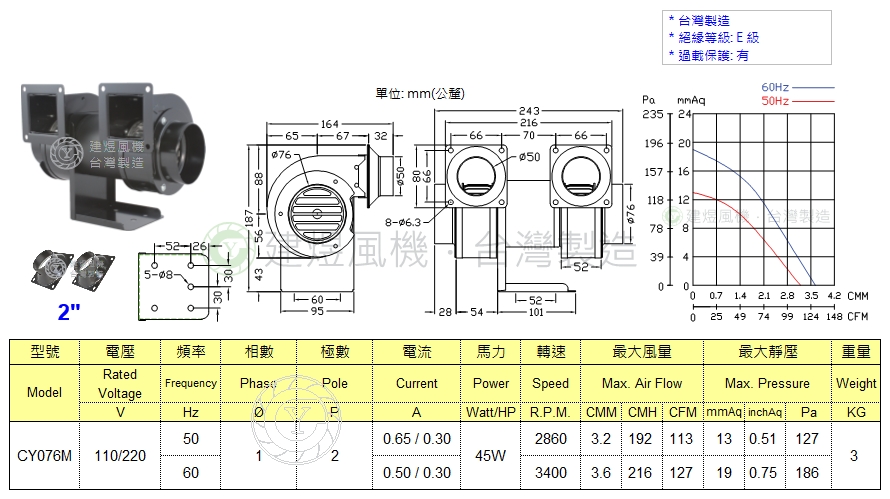Click the 2" flange adapter thumbnail
Viewport: 890px width, 499px height.
(72, 269)
